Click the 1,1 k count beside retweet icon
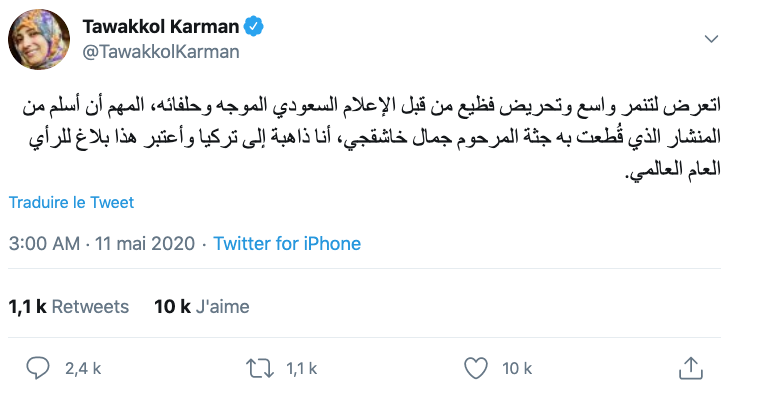This screenshot has height=405, width=759. (x=301, y=368)
